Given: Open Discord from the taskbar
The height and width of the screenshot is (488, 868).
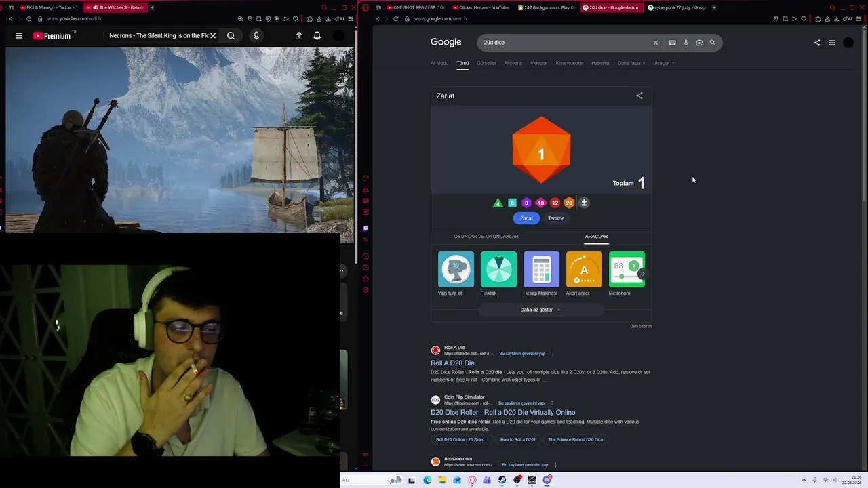Looking at the screenshot, I should pos(547,480).
